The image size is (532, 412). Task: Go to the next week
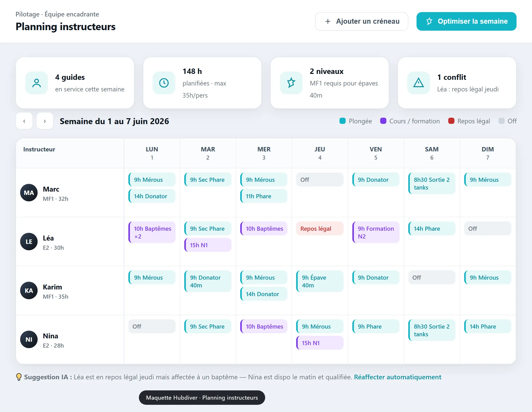[45, 121]
